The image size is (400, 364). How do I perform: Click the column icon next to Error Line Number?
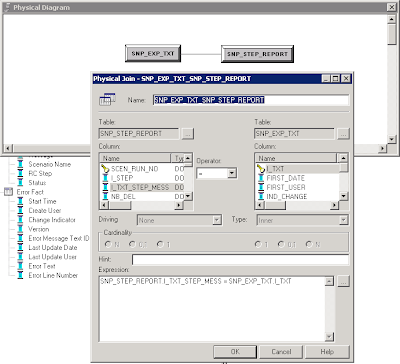point(21,275)
